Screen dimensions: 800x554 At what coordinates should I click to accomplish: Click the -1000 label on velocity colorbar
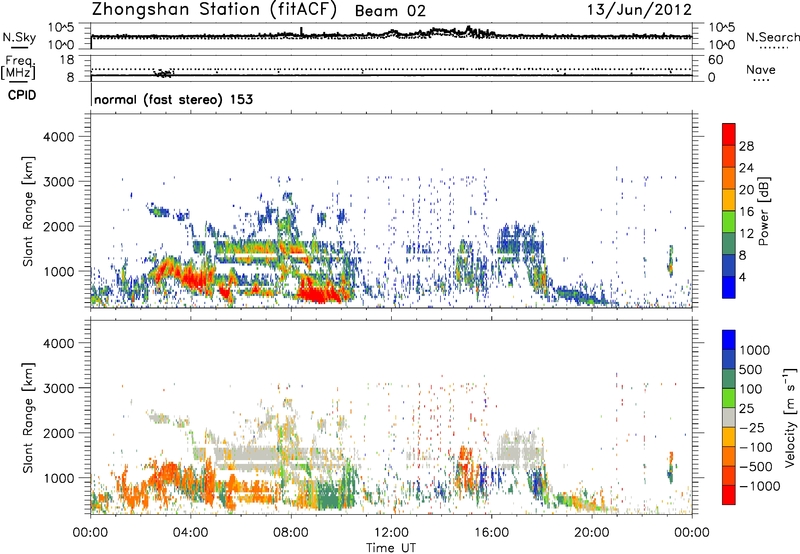[x=759, y=486]
